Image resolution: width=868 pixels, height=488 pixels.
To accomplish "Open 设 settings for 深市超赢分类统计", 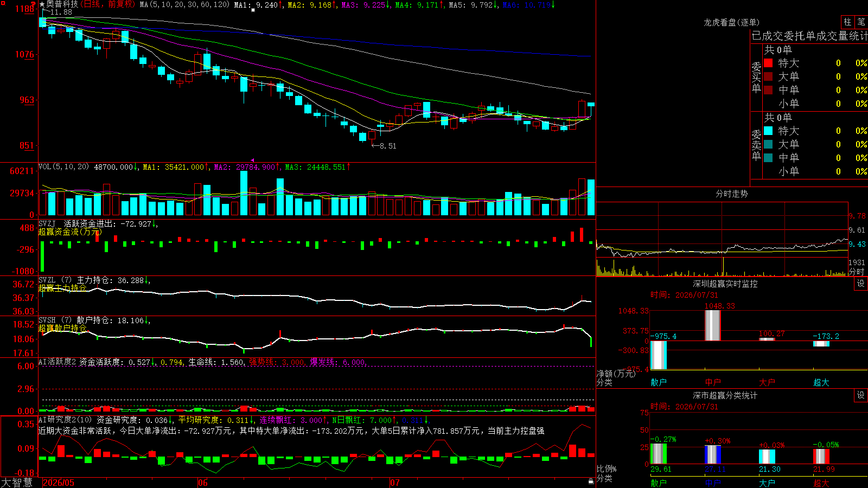I will pos(861,395).
